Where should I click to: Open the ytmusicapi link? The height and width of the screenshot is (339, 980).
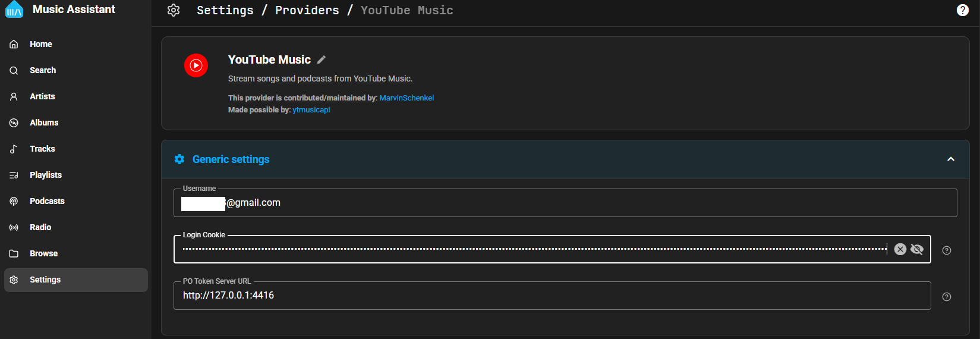click(311, 110)
